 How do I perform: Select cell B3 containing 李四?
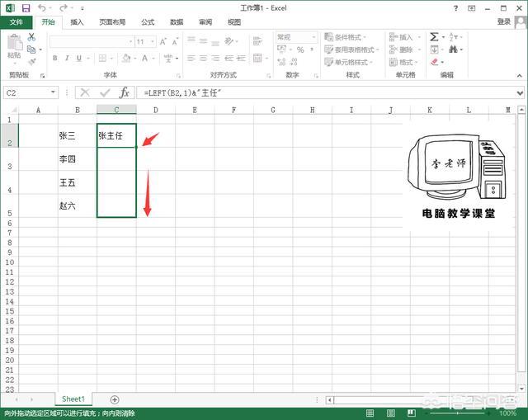tap(77, 159)
